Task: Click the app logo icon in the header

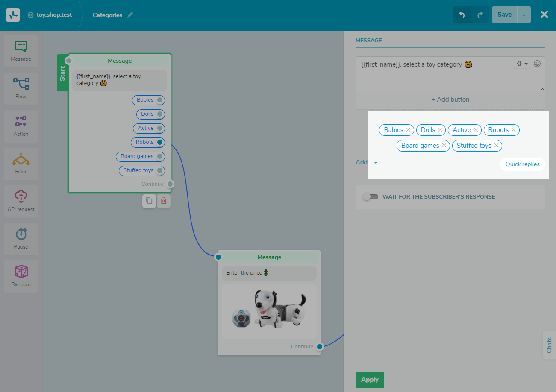Action: coord(13,15)
